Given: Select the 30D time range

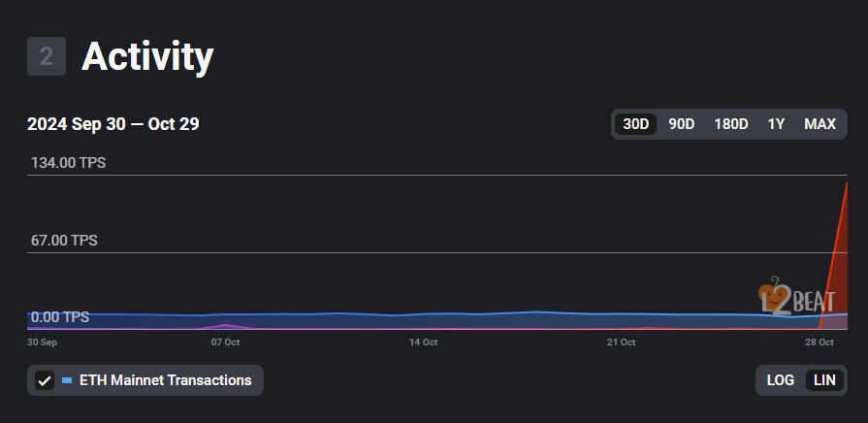Looking at the screenshot, I should 636,124.
